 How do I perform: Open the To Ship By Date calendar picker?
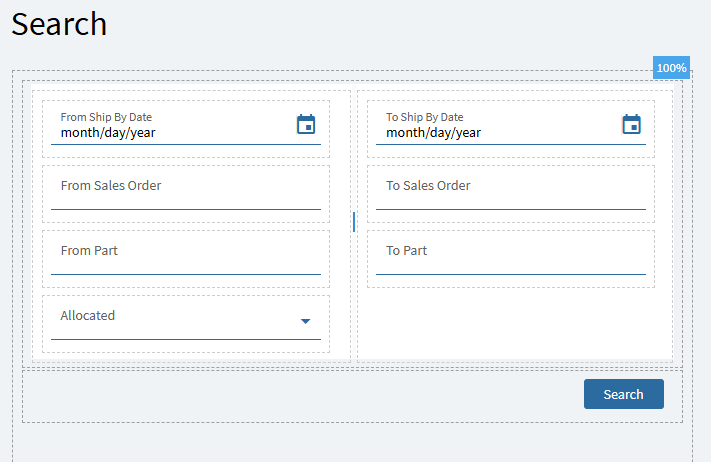pyautogui.click(x=631, y=124)
